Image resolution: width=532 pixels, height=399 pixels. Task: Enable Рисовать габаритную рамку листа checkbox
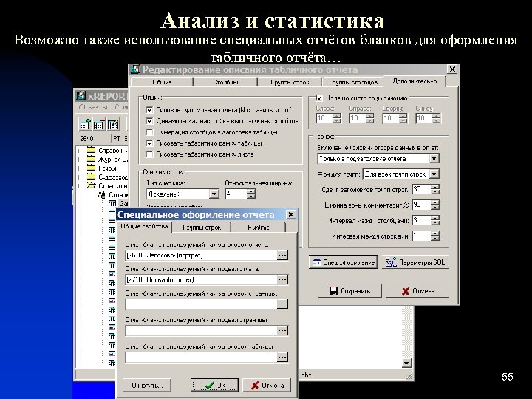[x=149, y=154]
